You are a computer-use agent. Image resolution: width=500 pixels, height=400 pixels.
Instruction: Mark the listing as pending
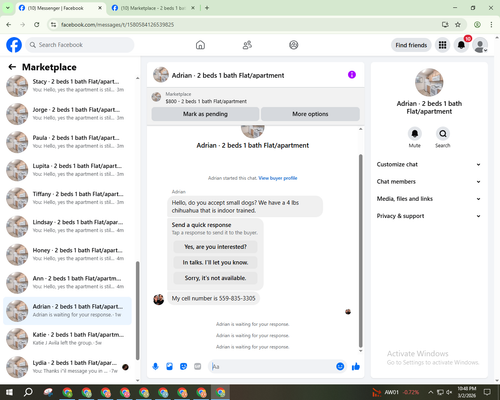[x=205, y=114]
